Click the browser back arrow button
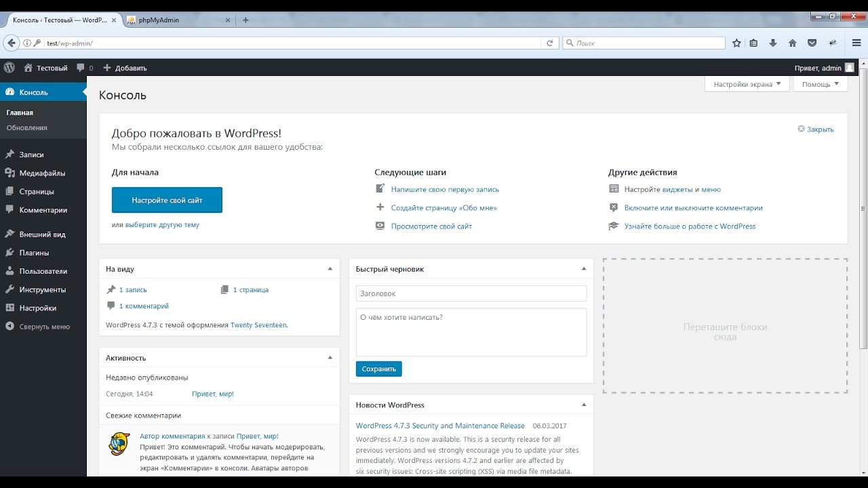 click(x=12, y=43)
